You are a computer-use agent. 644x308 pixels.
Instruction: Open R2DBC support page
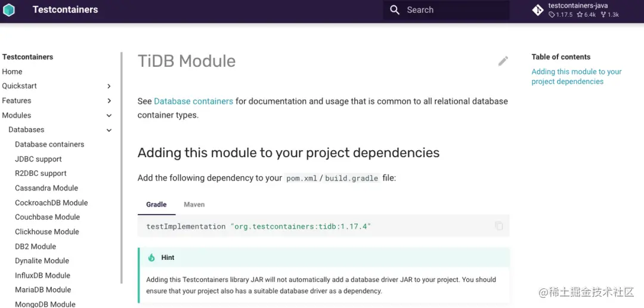click(x=41, y=173)
